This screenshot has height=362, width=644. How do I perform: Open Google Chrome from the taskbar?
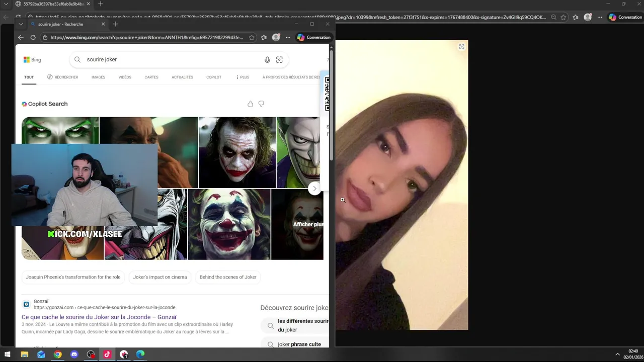[58, 354]
